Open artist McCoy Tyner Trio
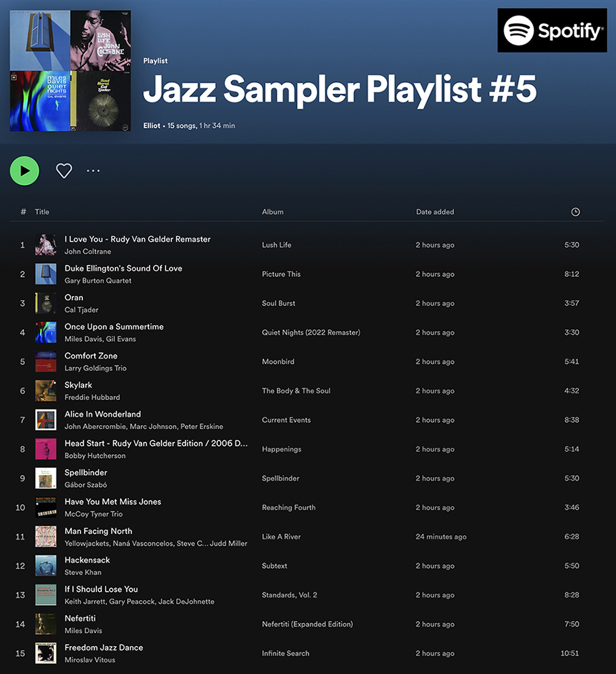This screenshot has width=616, height=674. tap(93, 514)
